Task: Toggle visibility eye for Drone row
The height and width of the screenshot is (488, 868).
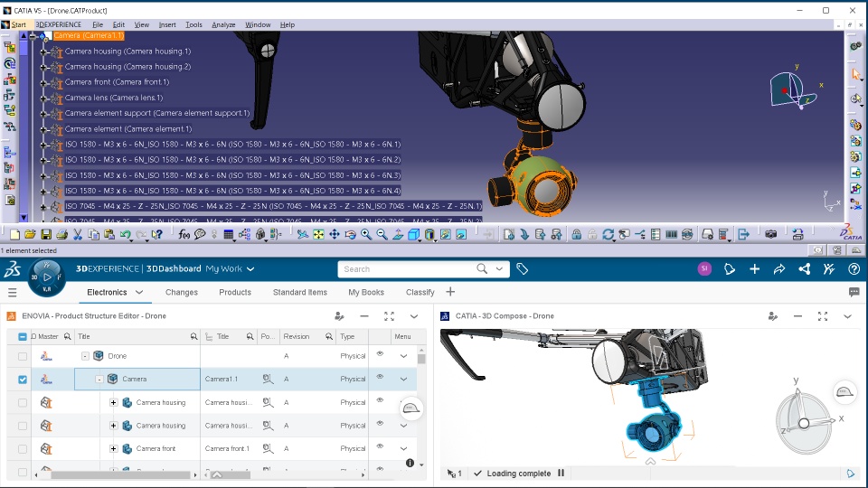Action: (381, 354)
